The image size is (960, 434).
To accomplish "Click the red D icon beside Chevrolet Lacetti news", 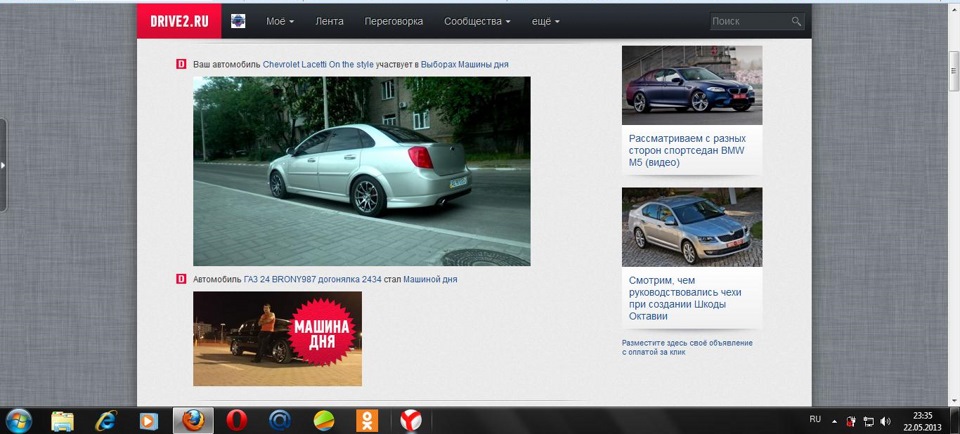I will [181, 64].
